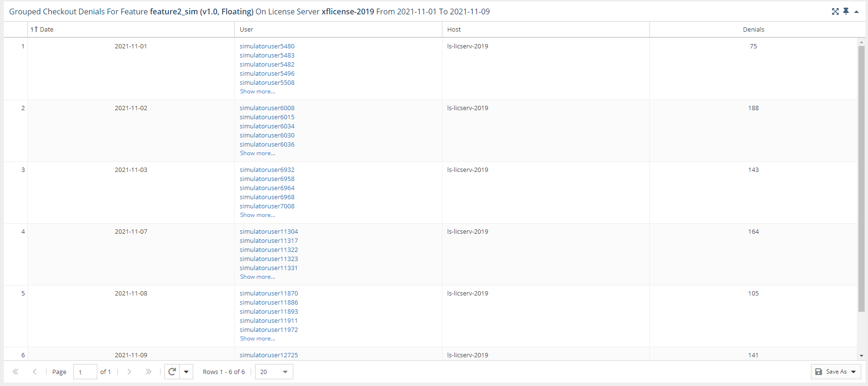Screen dimensions: 868x386
Task: Open user simulatoruser11893
Action: 269,312
